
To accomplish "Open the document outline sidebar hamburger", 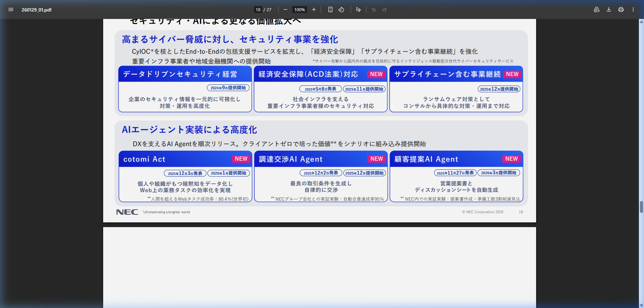I will pos(11,9).
